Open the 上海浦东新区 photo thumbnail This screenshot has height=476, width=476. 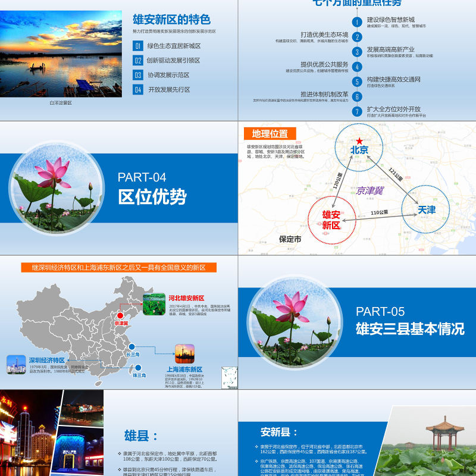coord(184,353)
